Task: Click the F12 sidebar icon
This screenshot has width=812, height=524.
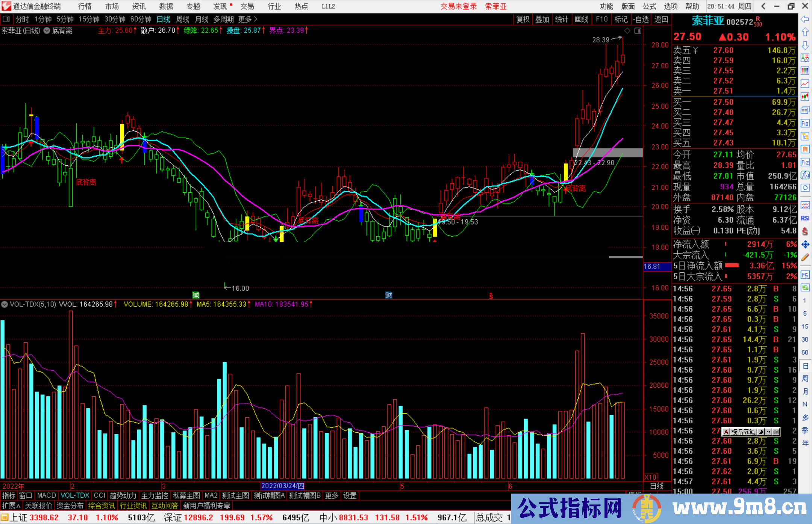Action: (805, 162)
